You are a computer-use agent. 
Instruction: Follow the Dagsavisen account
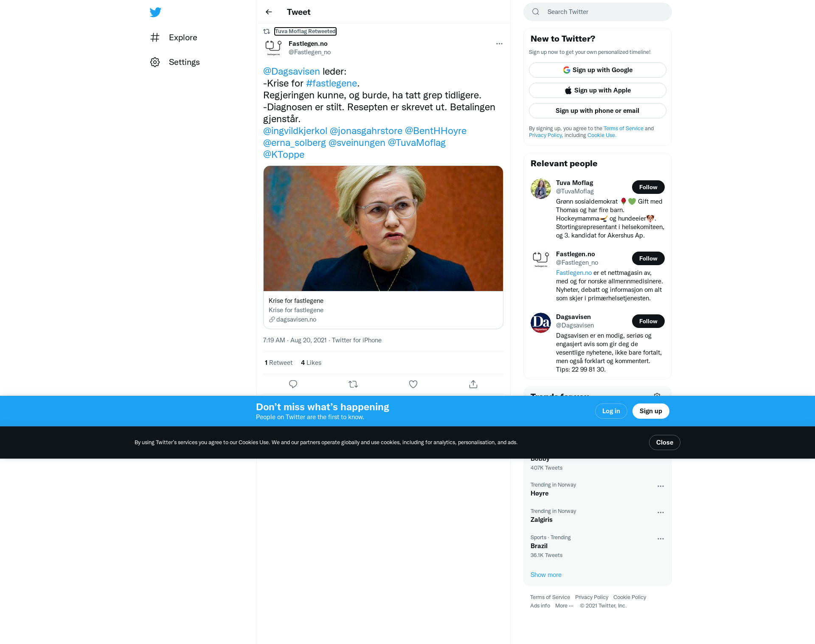(648, 321)
